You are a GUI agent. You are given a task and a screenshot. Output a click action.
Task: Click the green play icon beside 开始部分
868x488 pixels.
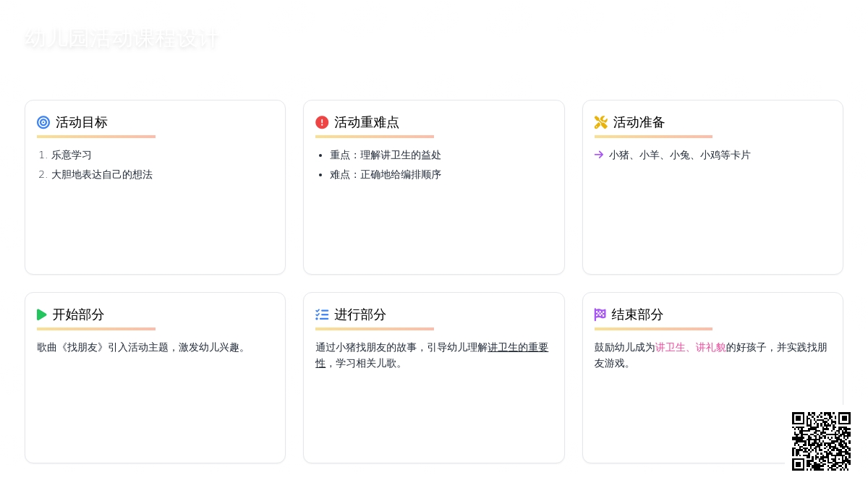(x=42, y=314)
